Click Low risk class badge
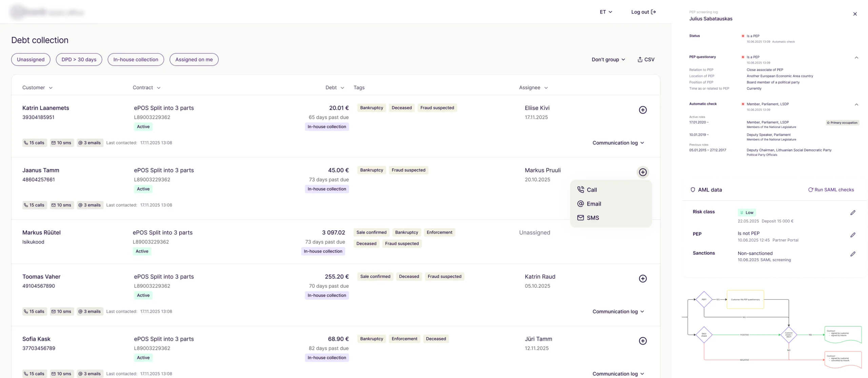Viewport: 868px width, 378px height. click(x=747, y=212)
